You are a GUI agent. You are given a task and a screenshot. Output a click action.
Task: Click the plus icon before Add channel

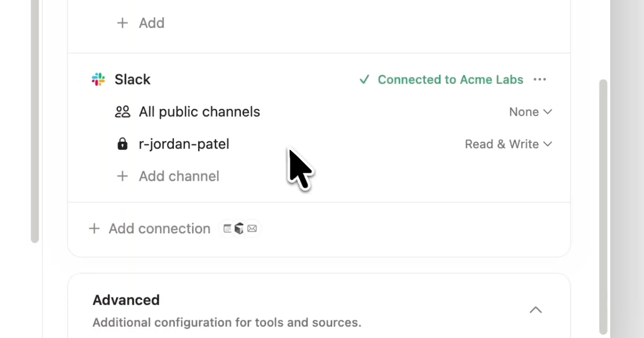[x=122, y=176]
